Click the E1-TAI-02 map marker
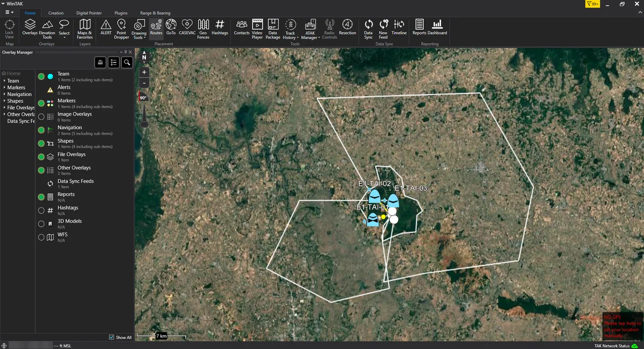Viewport: 644px width, 349px height. (x=374, y=196)
